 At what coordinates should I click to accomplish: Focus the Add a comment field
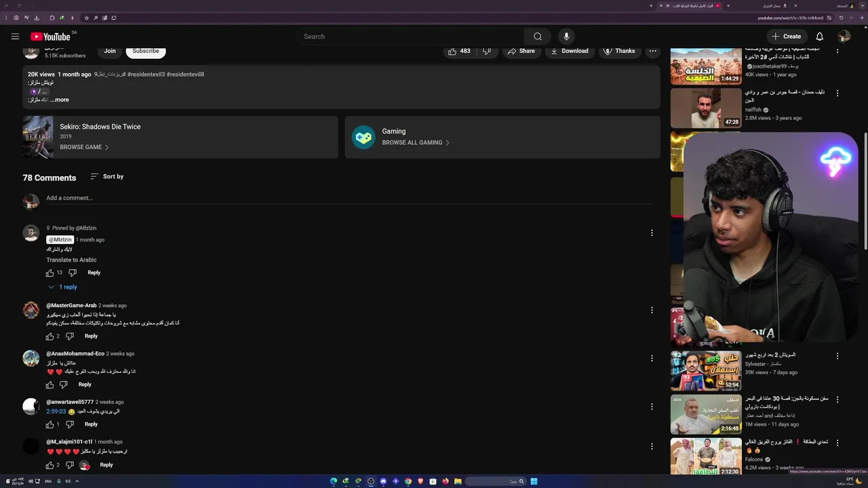tap(349, 198)
